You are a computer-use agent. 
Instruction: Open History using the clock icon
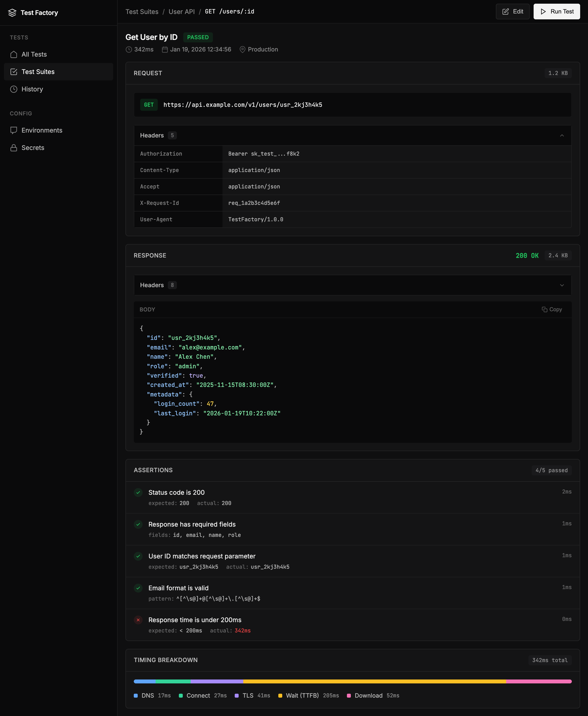tap(13, 89)
